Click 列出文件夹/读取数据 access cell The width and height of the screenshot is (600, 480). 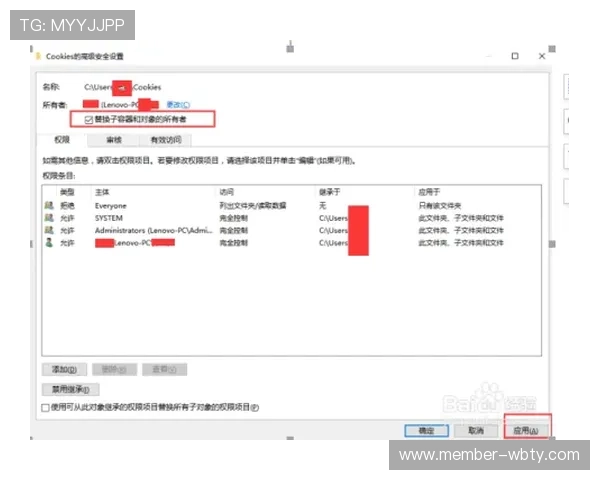[x=253, y=206]
